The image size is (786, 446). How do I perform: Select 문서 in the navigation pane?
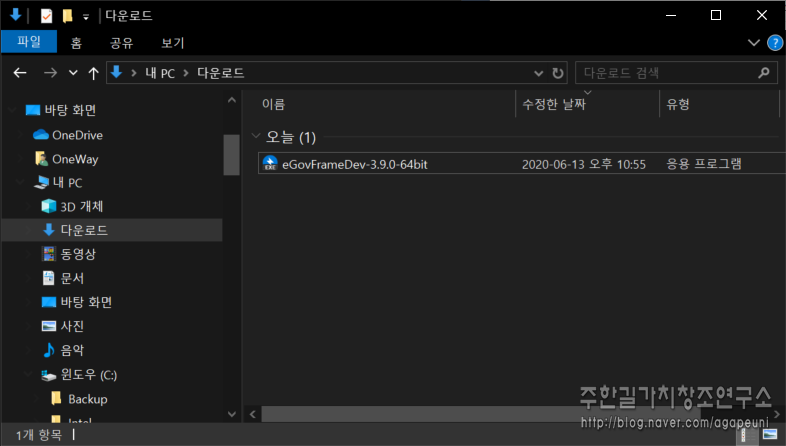click(x=72, y=278)
